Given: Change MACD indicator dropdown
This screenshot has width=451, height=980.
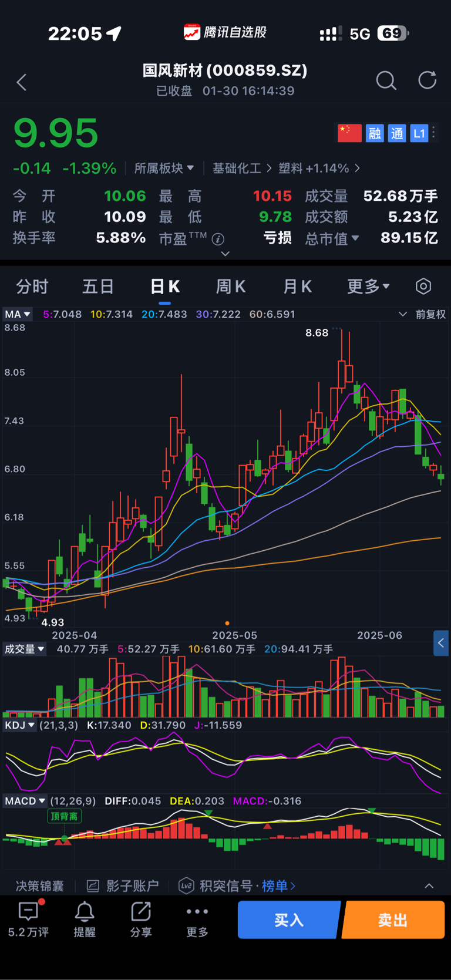Looking at the screenshot, I should pyautogui.click(x=25, y=801).
